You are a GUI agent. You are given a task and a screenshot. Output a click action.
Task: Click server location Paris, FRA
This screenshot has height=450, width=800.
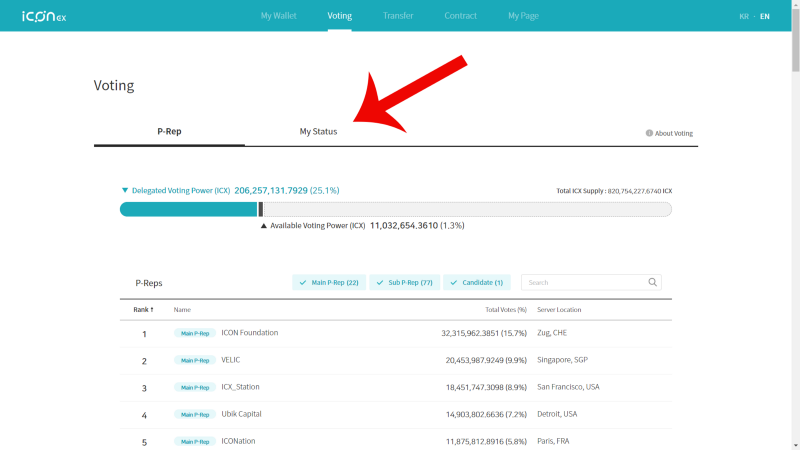click(553, 441)
